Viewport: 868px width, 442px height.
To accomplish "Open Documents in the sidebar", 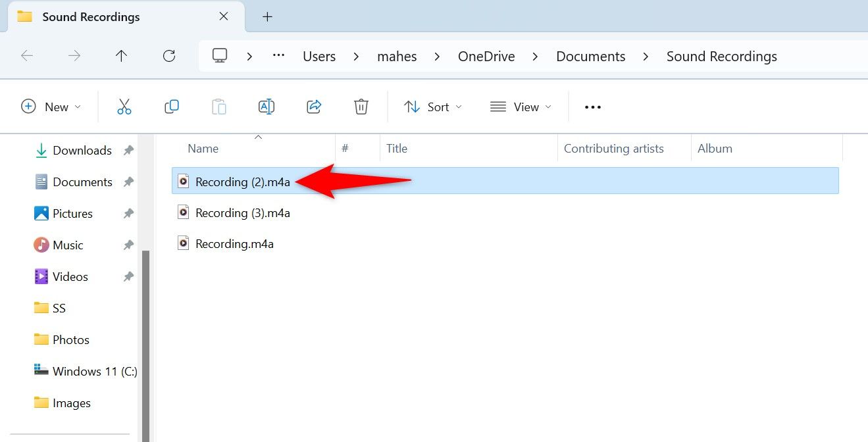I will click(x=82, y=182).
